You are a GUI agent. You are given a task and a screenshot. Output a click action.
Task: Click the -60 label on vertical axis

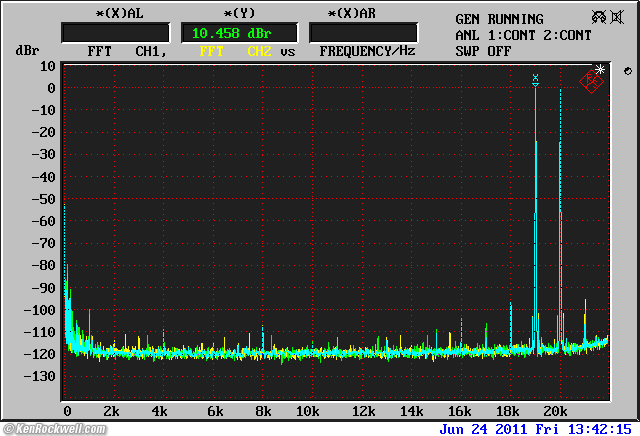(44, 221)
